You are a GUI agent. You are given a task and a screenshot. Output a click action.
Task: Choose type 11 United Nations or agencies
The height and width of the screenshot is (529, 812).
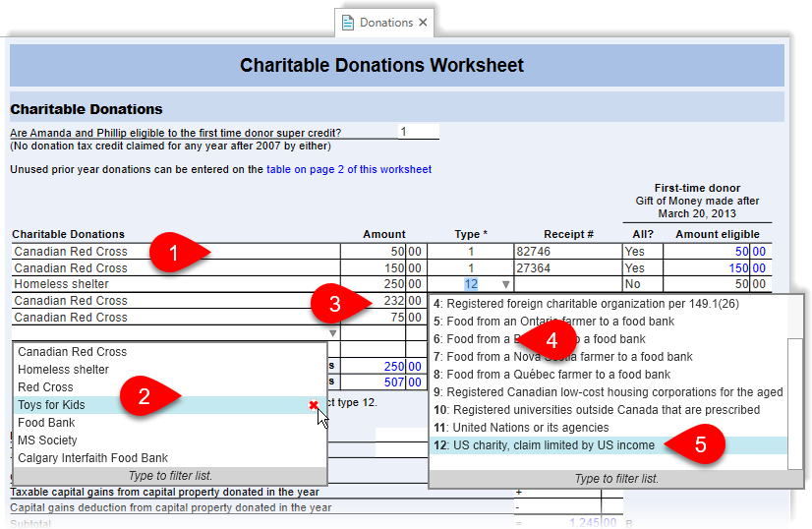(608, 428)
